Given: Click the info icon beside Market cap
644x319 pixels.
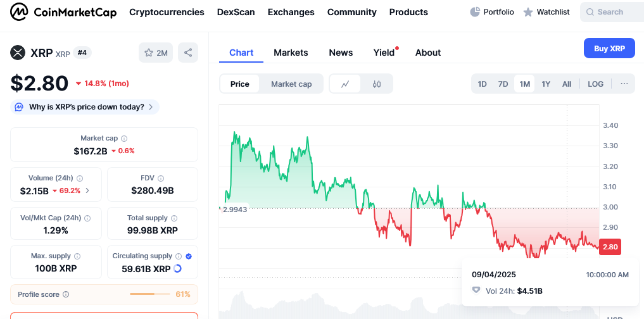Looking at the screenshot, I should (125, 139).
